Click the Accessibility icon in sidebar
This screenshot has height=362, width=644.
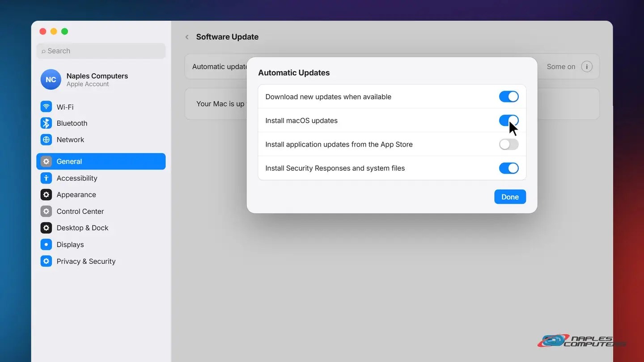(46, 178)
